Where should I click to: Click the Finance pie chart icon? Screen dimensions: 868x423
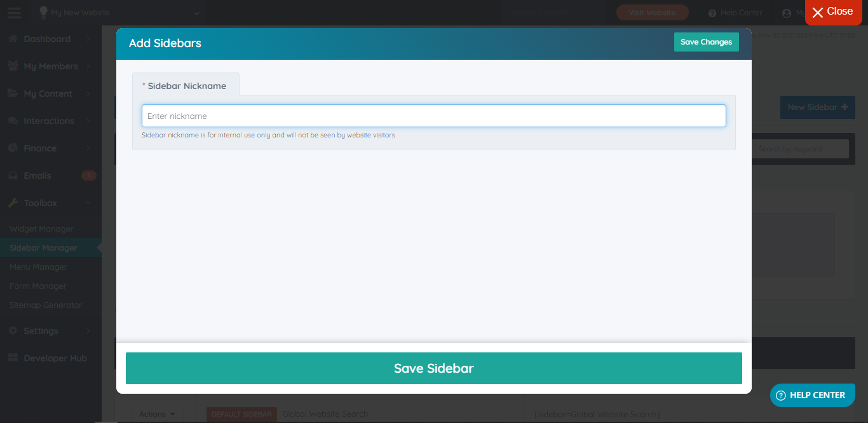[13, 148]
